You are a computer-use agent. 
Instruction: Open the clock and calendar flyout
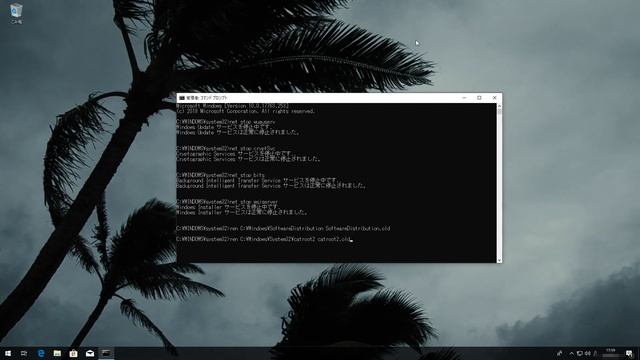click(611, 353)
